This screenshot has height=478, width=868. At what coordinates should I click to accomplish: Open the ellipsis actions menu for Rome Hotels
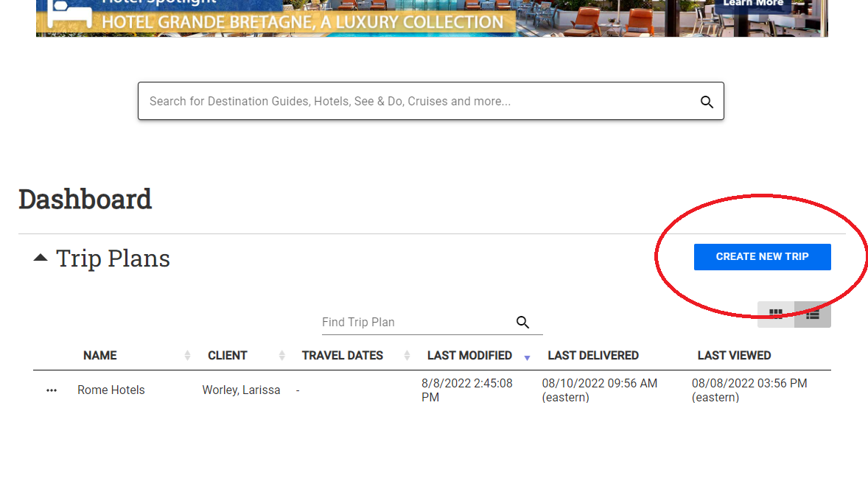coord(51,390)
